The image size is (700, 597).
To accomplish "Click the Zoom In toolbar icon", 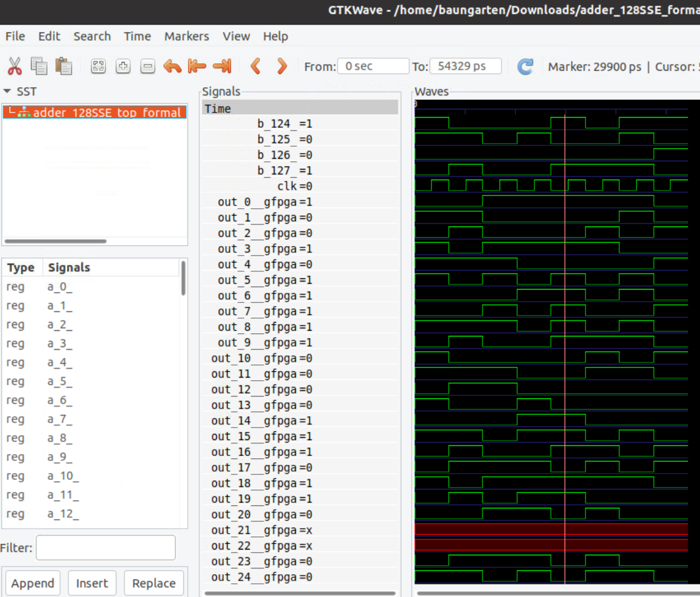I will 123,66.
